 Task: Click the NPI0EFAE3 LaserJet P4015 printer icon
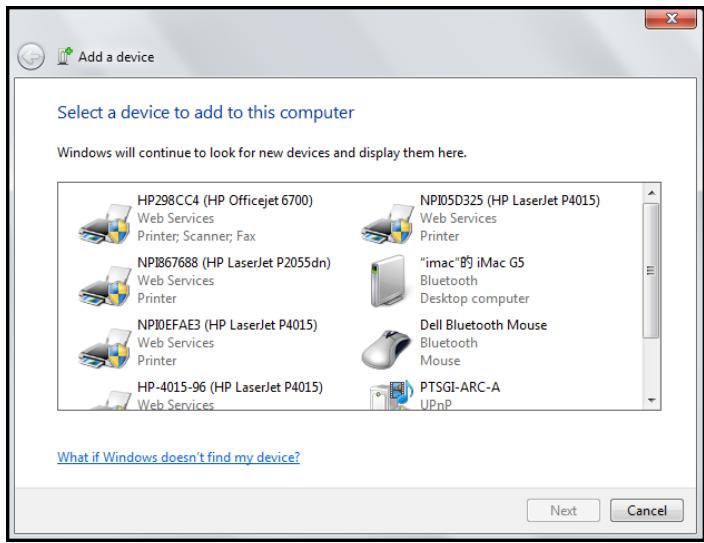click(x=105, y=348)
